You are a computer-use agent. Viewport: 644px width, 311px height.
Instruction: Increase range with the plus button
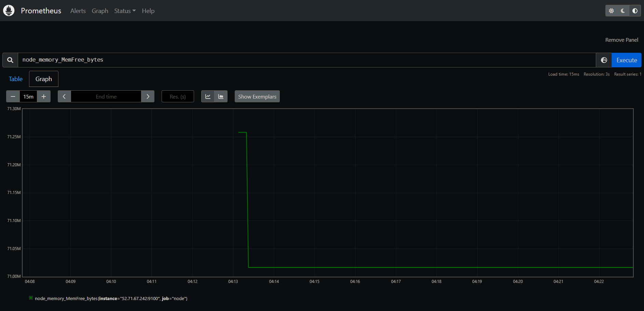coord(44,96)
